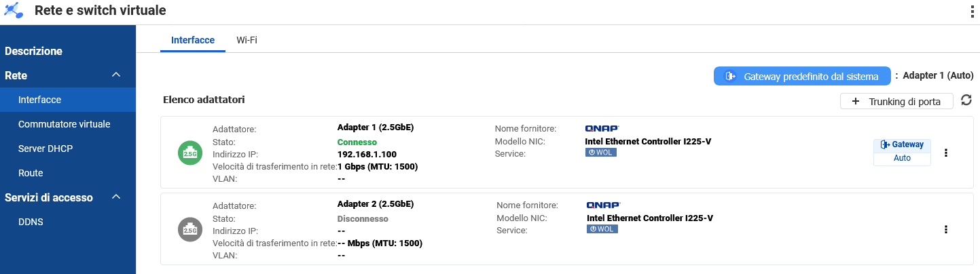
Task: Open the Descrizione overview page
Action: (x=34, y=51)
